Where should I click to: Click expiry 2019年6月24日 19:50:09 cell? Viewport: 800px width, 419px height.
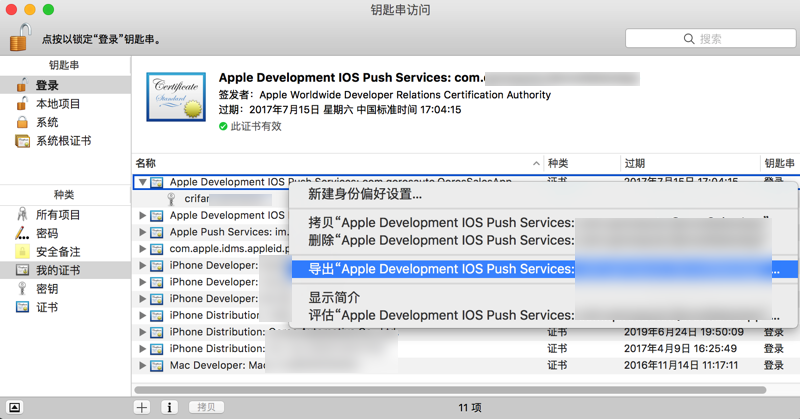point(684,332)
